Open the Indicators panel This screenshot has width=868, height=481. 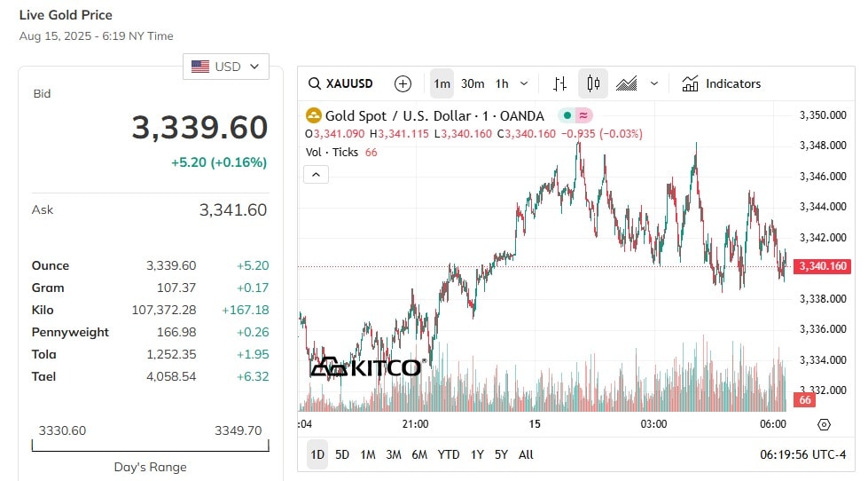coord(722,83)
